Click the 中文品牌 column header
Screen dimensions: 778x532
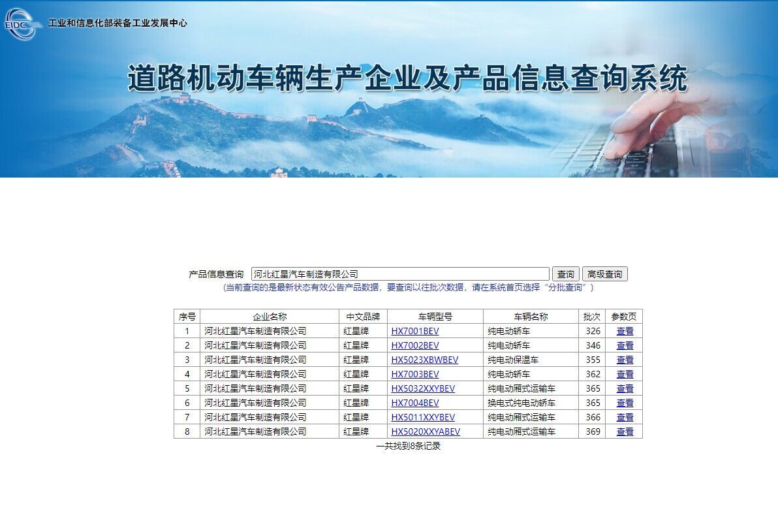pos(363,317)
